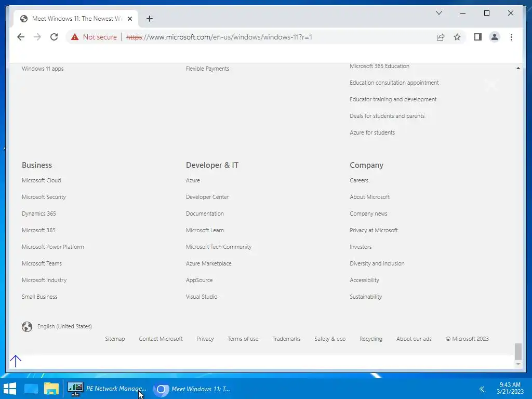This screenshot has width=532, height=399.
Task: Open the Dynamics 365 link
Action: (x=38, y=214)
